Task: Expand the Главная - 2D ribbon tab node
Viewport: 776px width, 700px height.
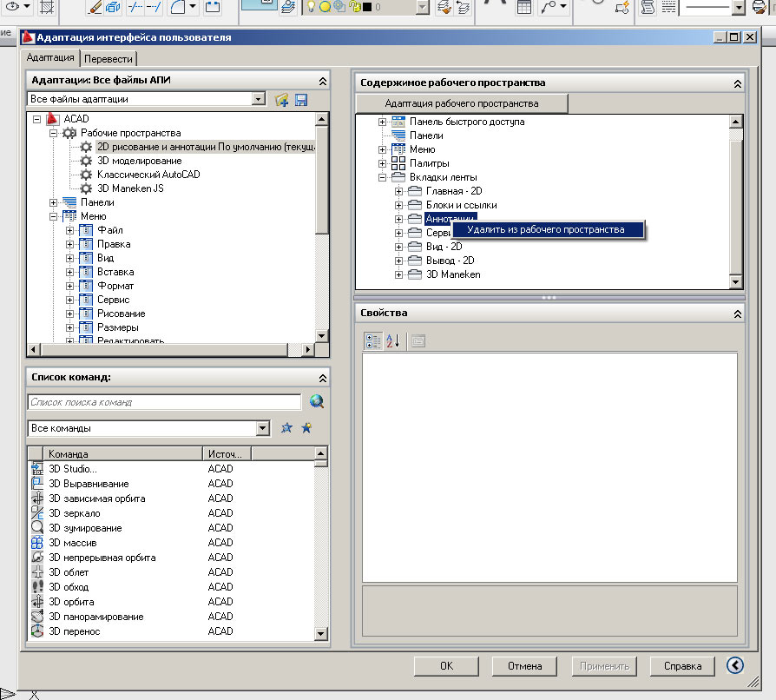Action: tap(398, 191)
